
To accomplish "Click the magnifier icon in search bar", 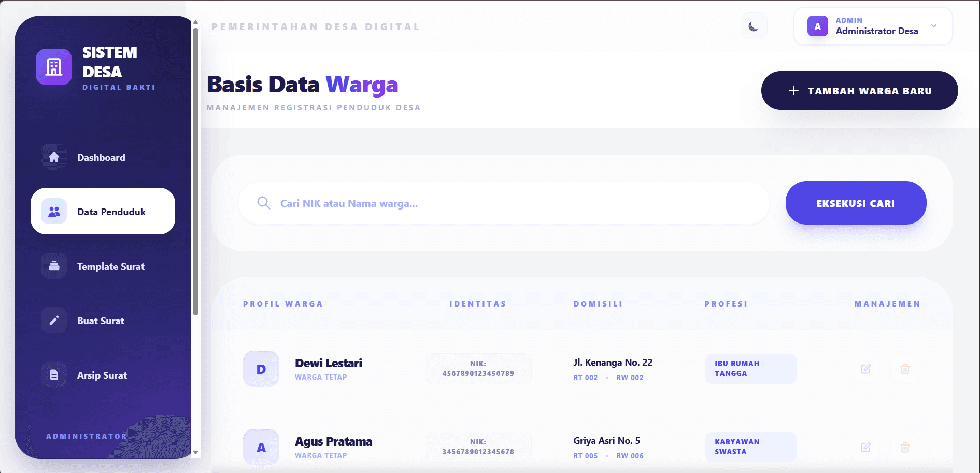I will (x=264, y=203).
